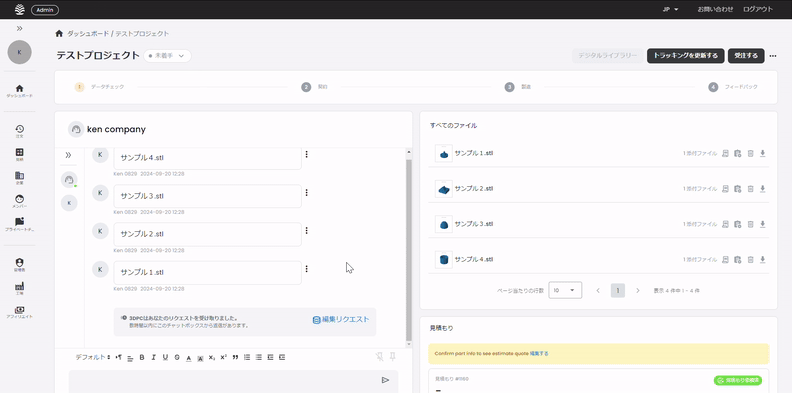The height and width of the screenshot is (393, 792).
Task: Click printer icon for サンプル 1.stl
Action: pyautogui.click(x=725, y=153)
